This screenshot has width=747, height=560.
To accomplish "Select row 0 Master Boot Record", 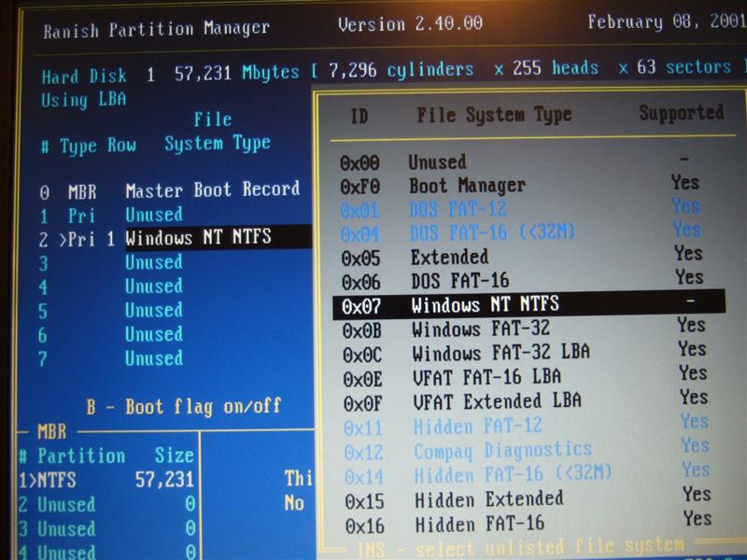I will tap(170, 190).
